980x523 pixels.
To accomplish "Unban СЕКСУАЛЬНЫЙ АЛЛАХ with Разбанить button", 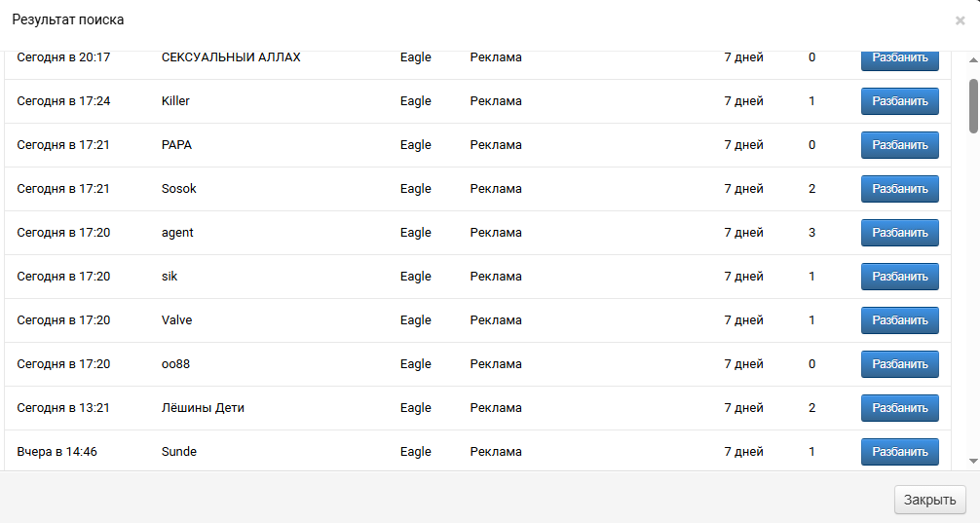I will [899, 60].
